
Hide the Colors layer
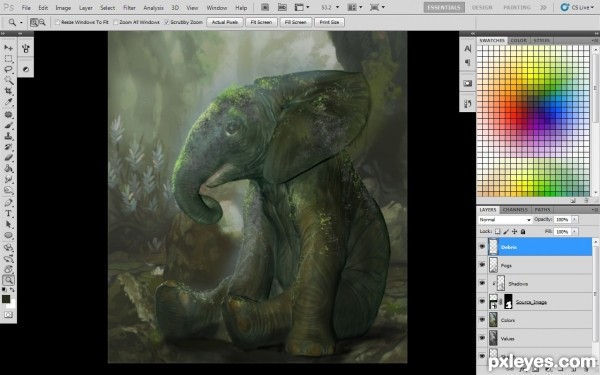point(482,320)
